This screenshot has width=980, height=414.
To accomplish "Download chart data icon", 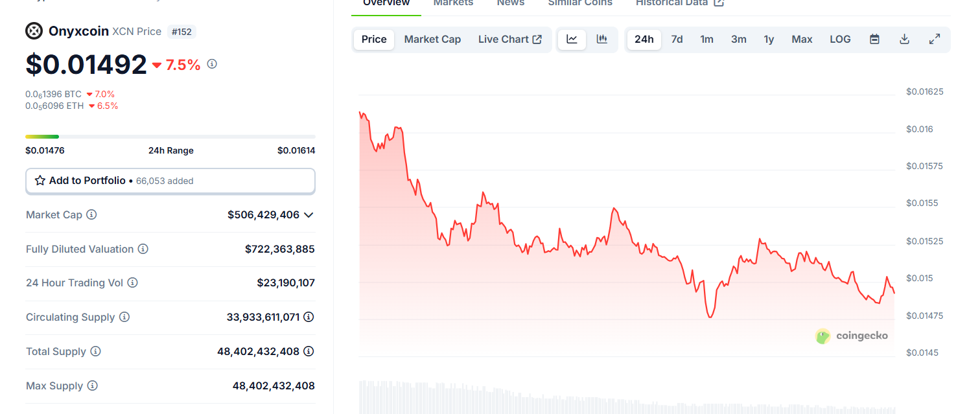I will 904,40.
